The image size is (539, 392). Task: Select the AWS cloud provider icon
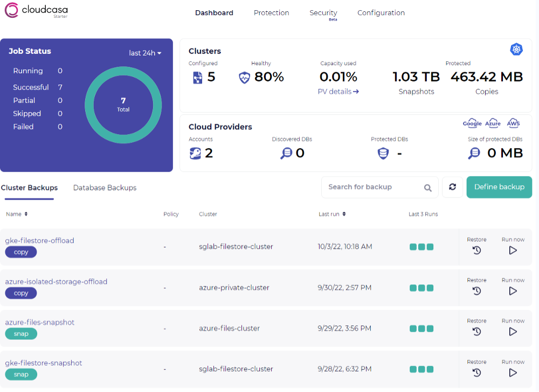point(513,123)
